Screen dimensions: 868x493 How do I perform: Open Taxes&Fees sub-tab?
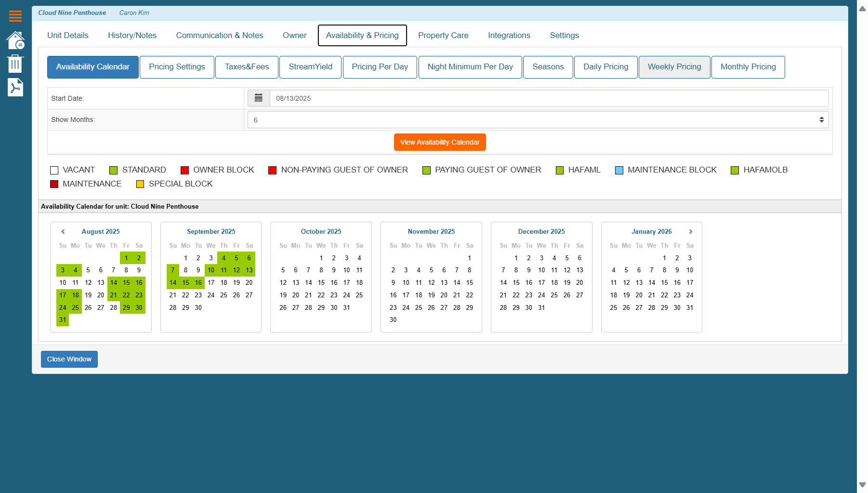coord(247,67)
